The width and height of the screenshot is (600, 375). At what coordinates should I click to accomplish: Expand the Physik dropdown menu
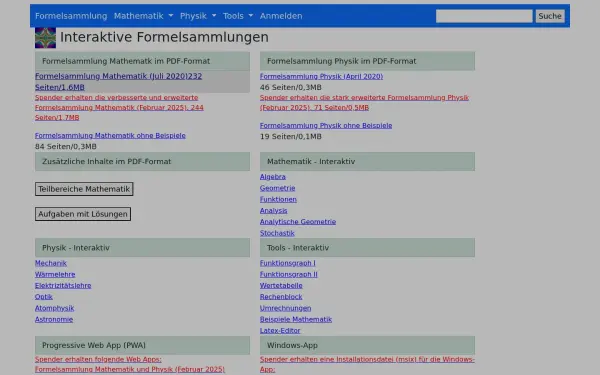click(198, 16)
